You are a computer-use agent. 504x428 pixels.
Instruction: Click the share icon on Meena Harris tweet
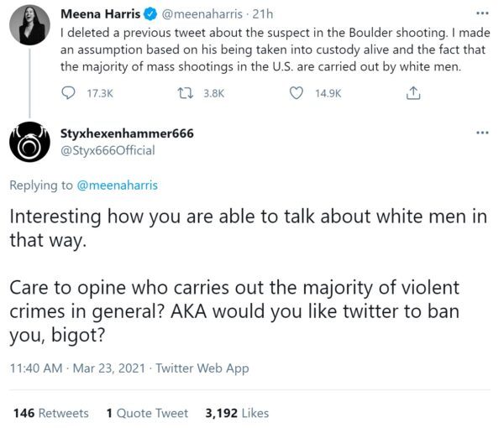coord(412,94)
